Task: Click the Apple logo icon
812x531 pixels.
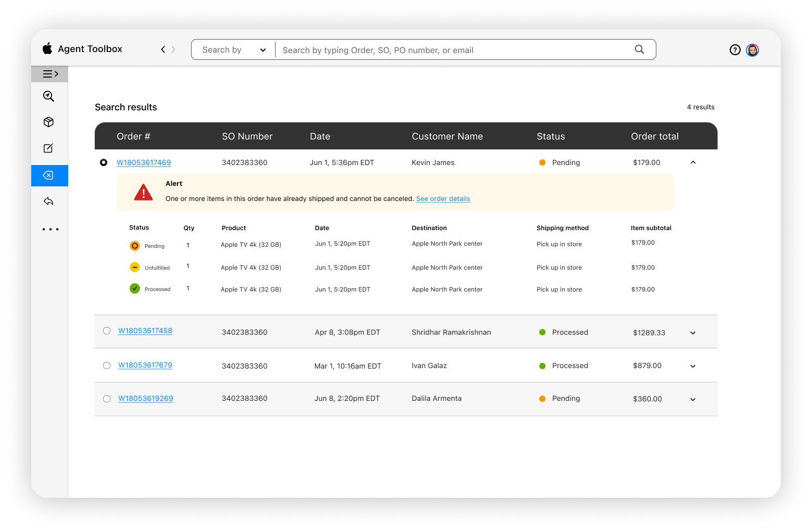Action: pyautogui.click(x=47, y=48)
